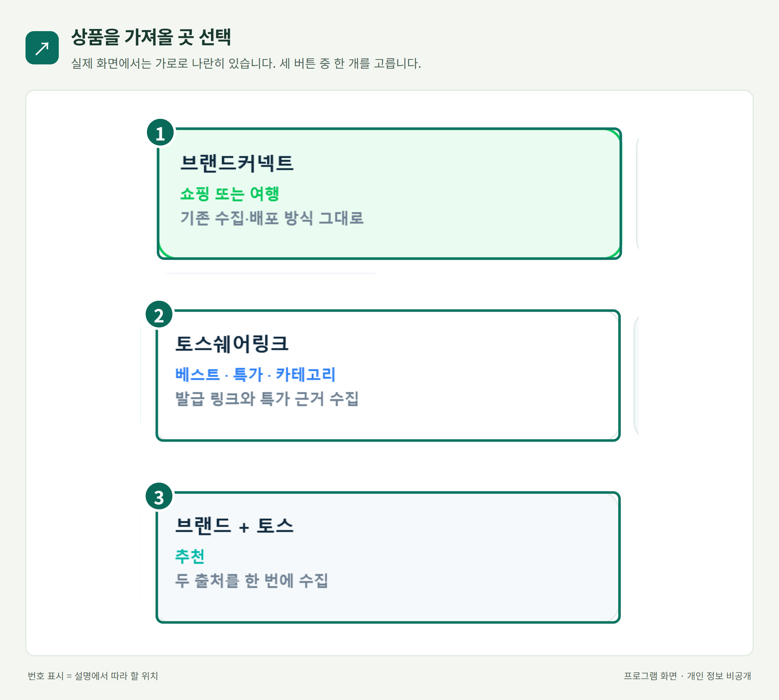Click the 발급 링크와 특가 근거 수집 description

[x=267, y=399]
